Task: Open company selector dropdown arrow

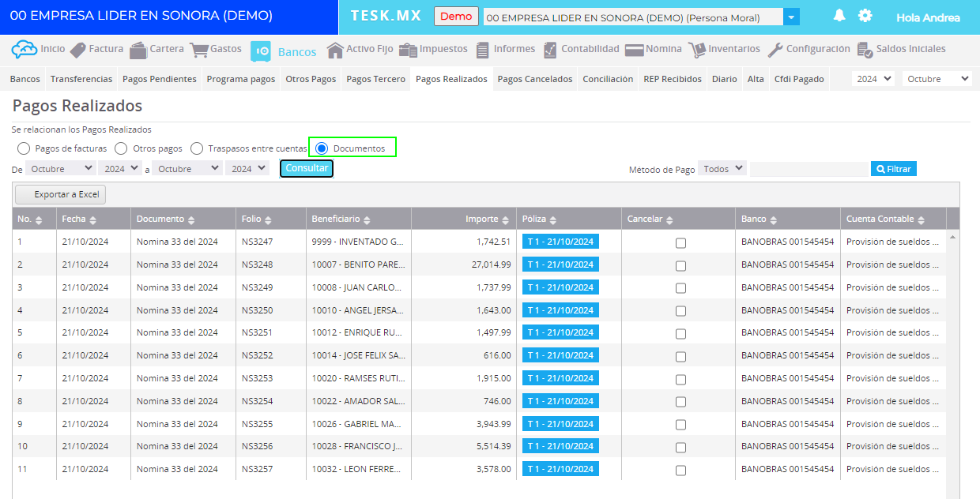Action: (x=791, y=17)
